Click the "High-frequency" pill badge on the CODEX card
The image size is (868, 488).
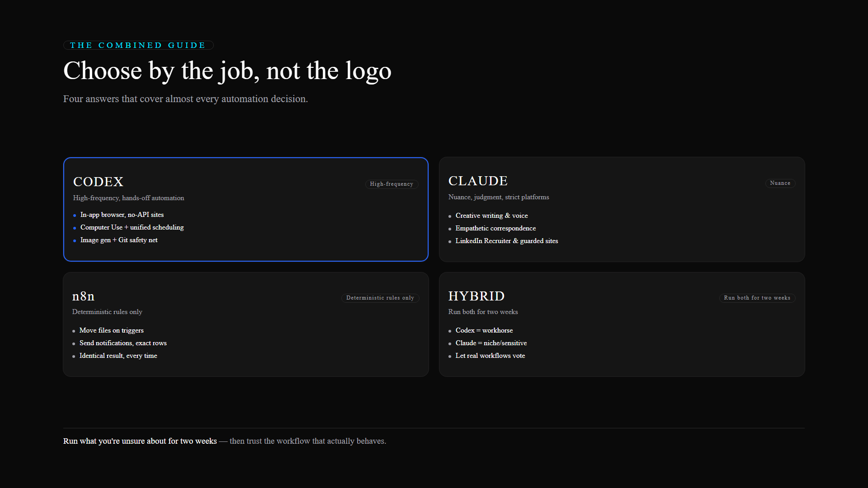pos(392,184)
